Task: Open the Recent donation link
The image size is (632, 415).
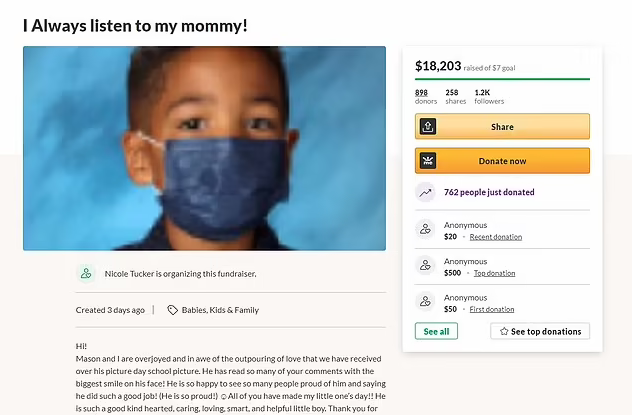Action: pos(495,237)
